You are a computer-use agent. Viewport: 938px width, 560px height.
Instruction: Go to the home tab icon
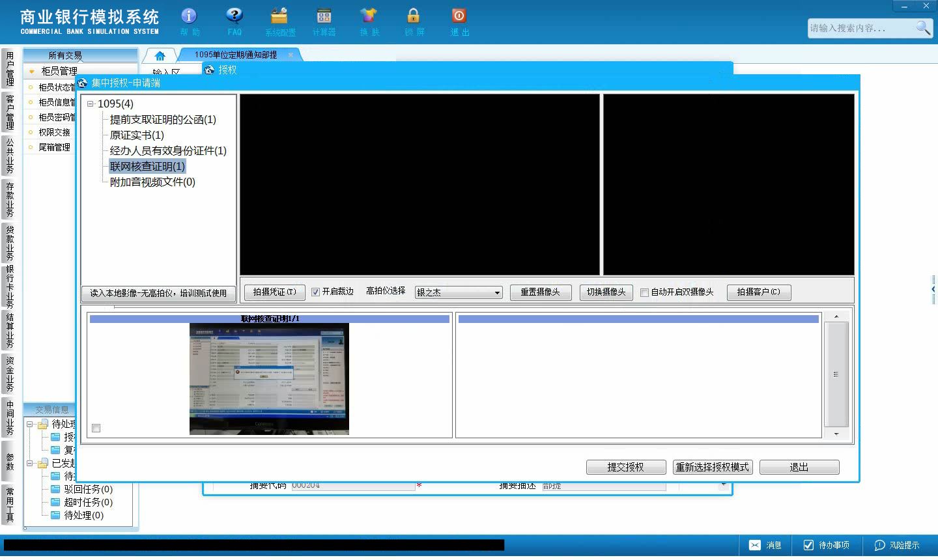tap(160, 55)
